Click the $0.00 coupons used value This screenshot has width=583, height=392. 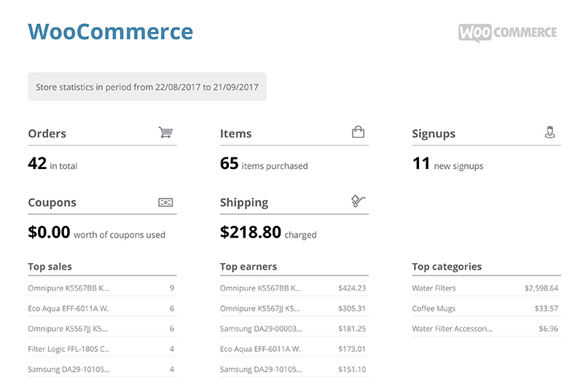pyautogui.click(x=49, y=232)
